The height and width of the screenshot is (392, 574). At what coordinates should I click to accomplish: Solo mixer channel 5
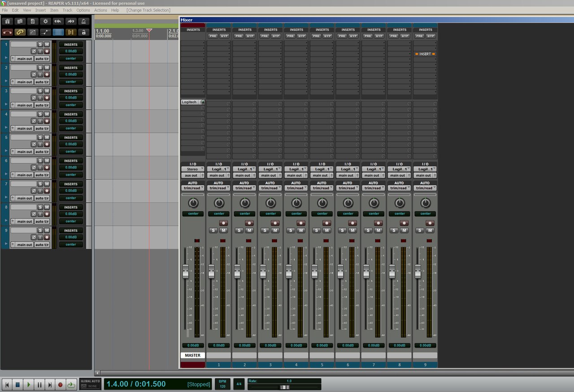click(317, 230)
